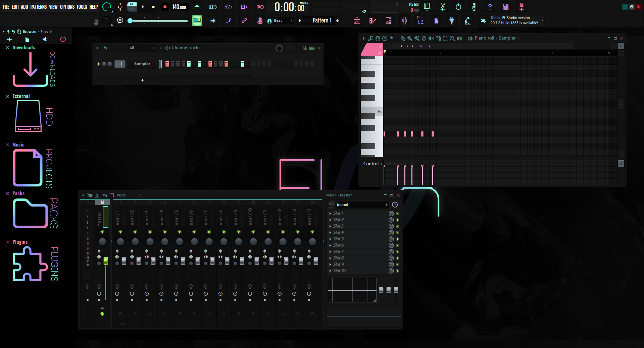
Task: Click the One-click audio recording microphone
Action: [x=474, y=7]
